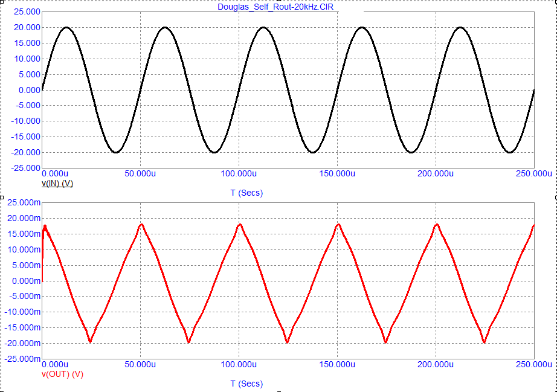Click the left-edge selection handle between the plots
Image resolution: width=557 pixels, height=392 pixels.
tap(2, 198)
